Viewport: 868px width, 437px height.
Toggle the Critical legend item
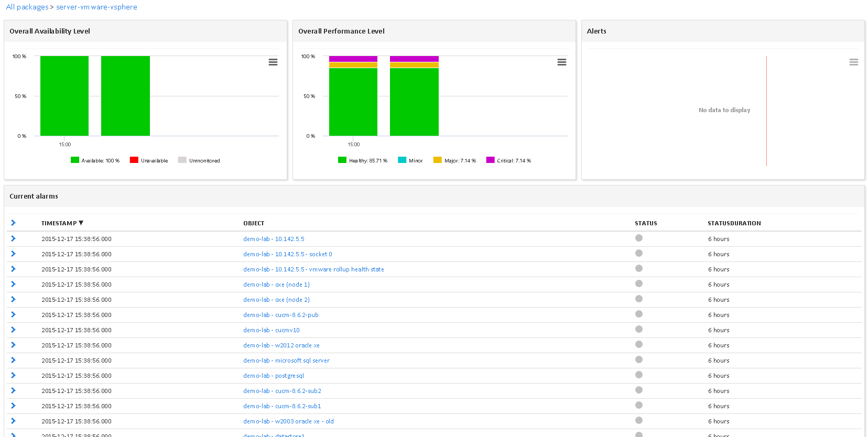coord(508,160)
